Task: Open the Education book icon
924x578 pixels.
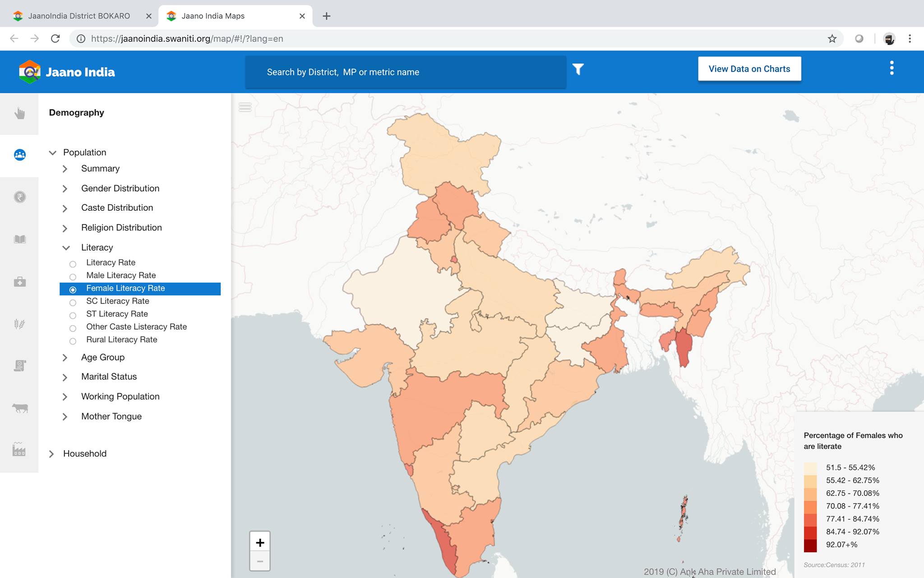Action: coord(19,239)
